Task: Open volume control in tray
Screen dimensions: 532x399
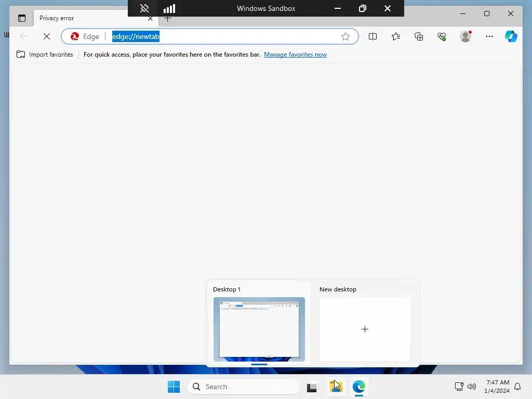Action: (x=472, y=387)
